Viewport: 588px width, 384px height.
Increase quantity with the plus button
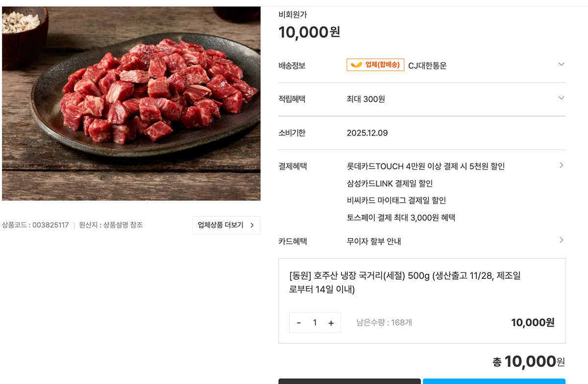coord(331,323)
